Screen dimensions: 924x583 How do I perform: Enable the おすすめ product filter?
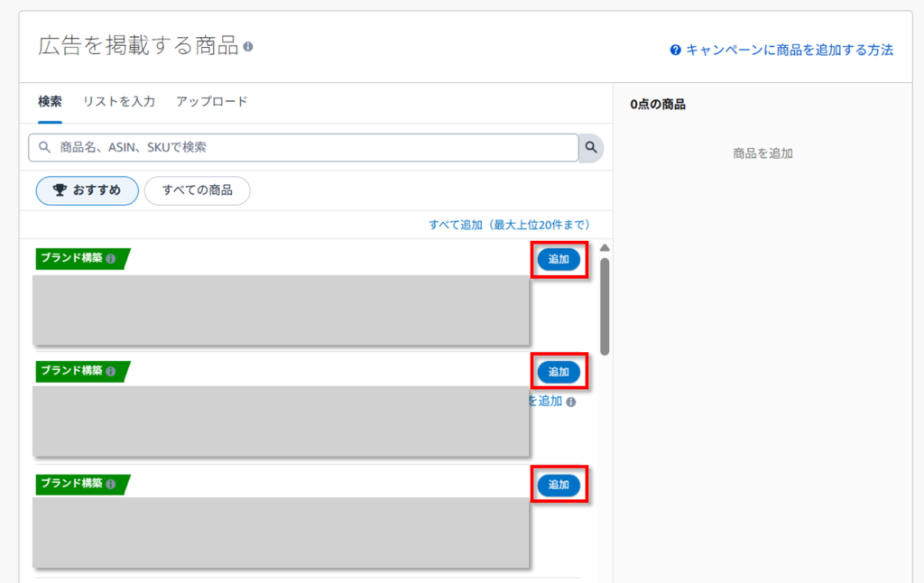pyautogui.click(x=87, y=190)
